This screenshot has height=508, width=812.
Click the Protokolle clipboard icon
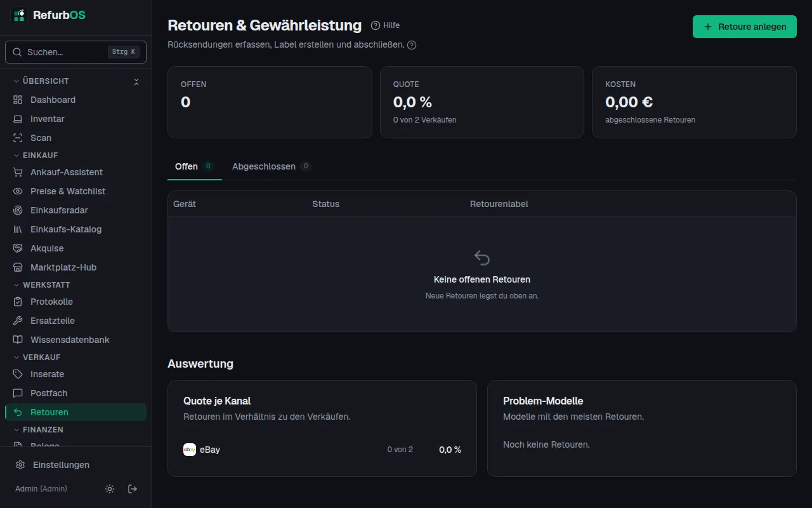[x=18, y=302]
